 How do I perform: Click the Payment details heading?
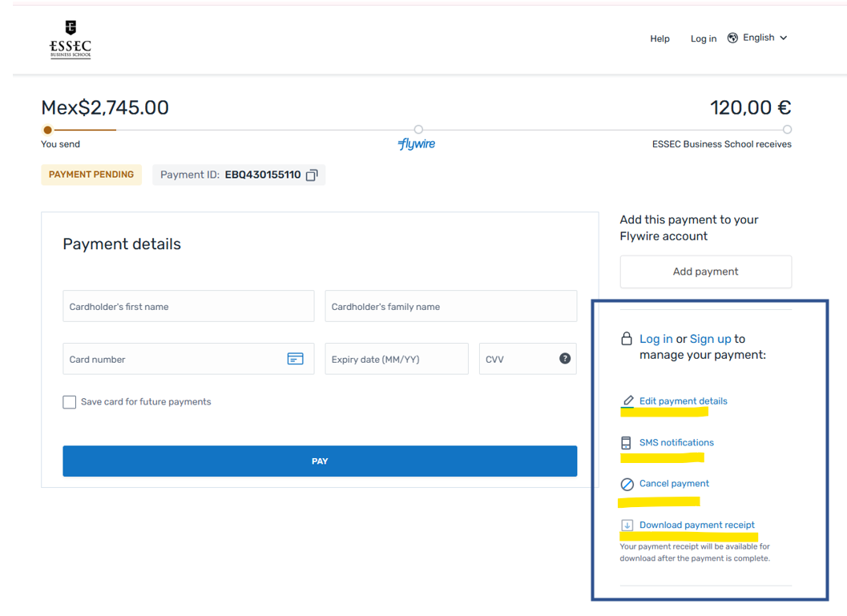122,244
